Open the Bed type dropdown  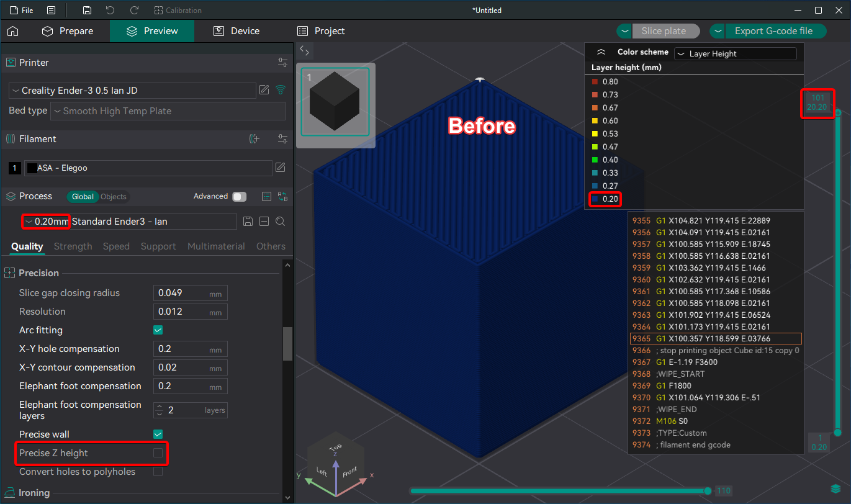(x=168, y=111)
